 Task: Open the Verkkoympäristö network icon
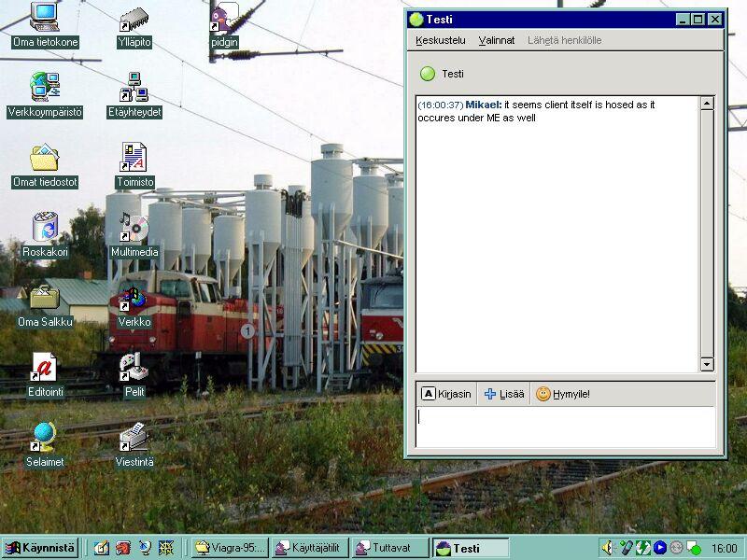pyautogui.click(x=45, y=90)
